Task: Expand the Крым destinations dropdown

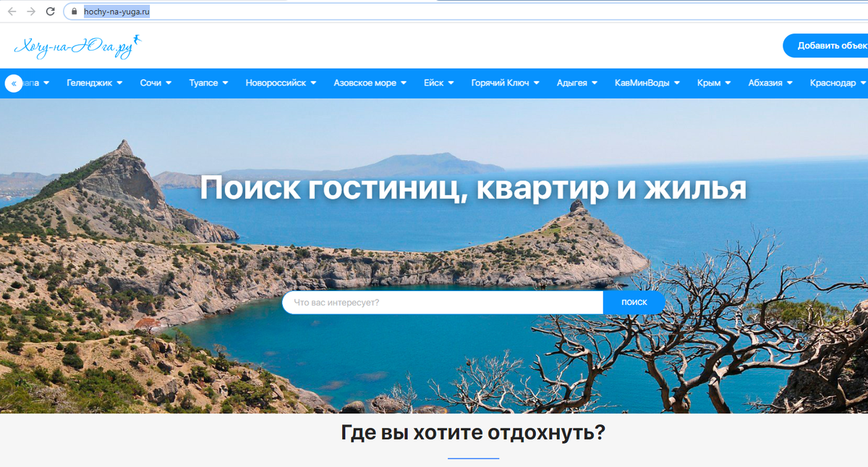Action: pos(715,82)
